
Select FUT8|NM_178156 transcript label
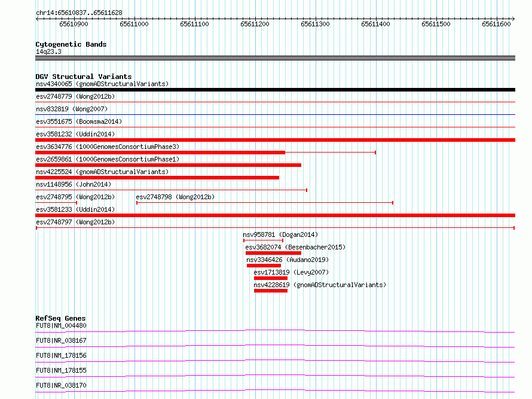(x=61, y=355)
